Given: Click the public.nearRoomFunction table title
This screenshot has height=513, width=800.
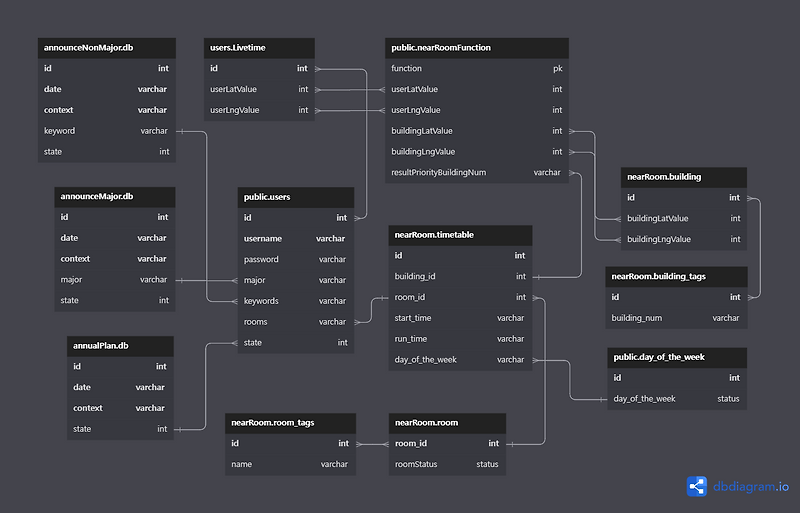Looking at the screenshot, I should click(x=441, y=47).
